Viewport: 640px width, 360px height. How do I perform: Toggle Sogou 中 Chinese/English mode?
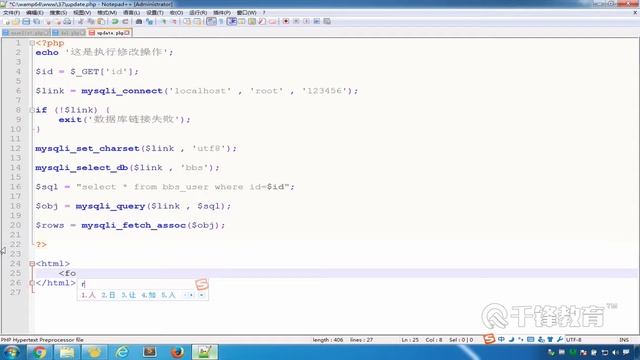coord(501,339)
